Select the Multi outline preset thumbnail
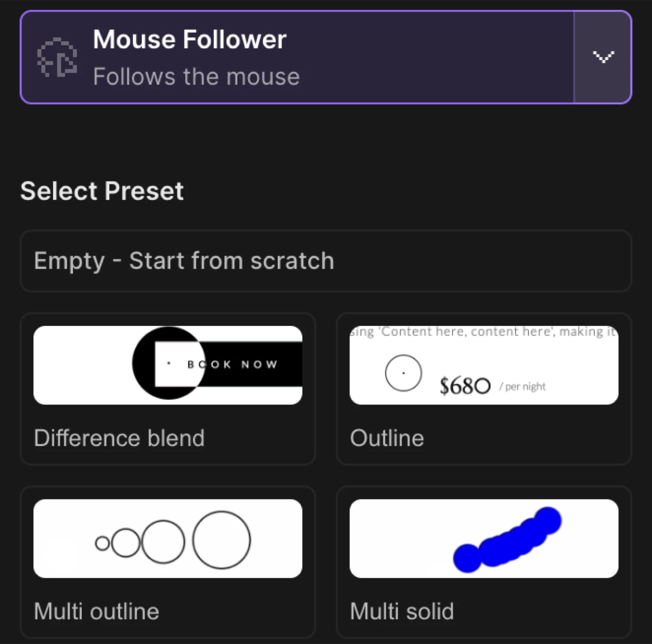Viewport: 652px width, 644px height. click(167, 539)
